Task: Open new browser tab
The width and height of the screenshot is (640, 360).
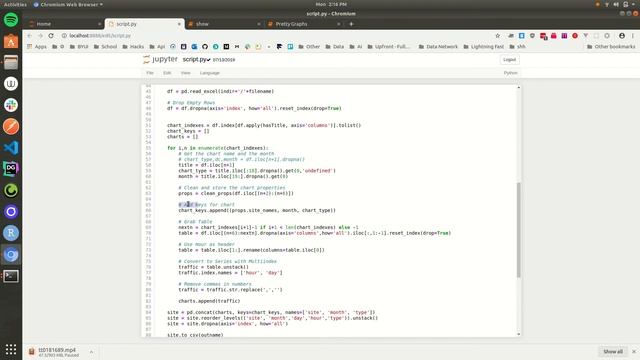Action: click(x=351, y=24)
